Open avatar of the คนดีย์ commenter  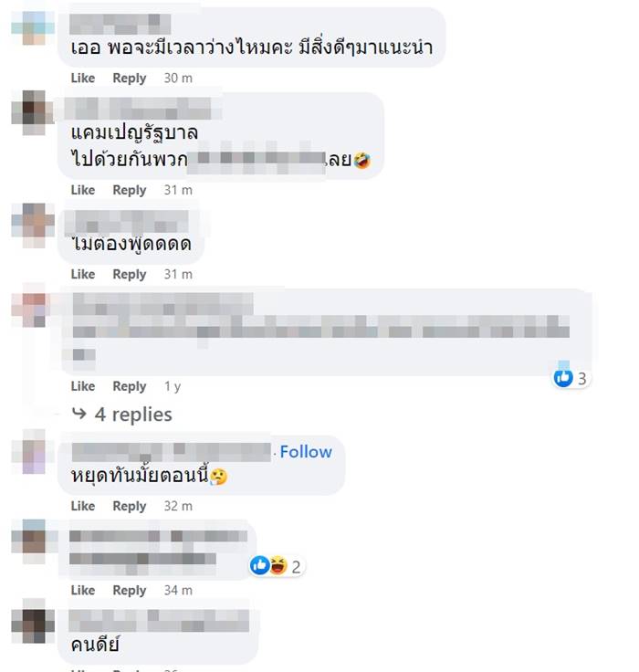(x=33, y=621)
